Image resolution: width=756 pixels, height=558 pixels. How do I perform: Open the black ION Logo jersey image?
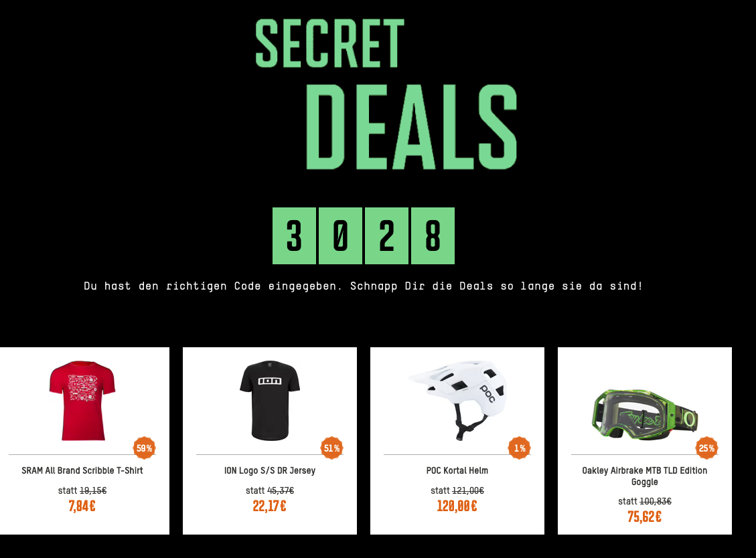pyautogui.click(x=270, y=401)
